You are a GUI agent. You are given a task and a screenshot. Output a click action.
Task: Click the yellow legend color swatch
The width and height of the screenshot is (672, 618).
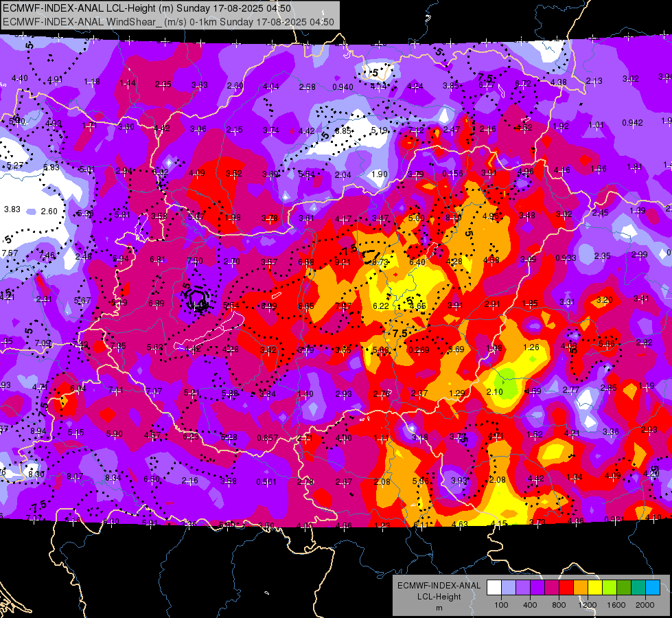pos(595,588)
